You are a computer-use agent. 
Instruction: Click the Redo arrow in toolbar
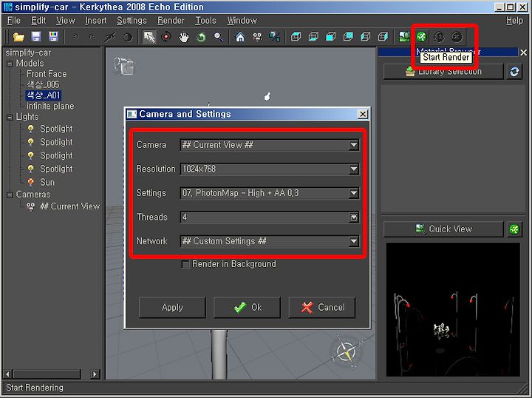point(92,37)
